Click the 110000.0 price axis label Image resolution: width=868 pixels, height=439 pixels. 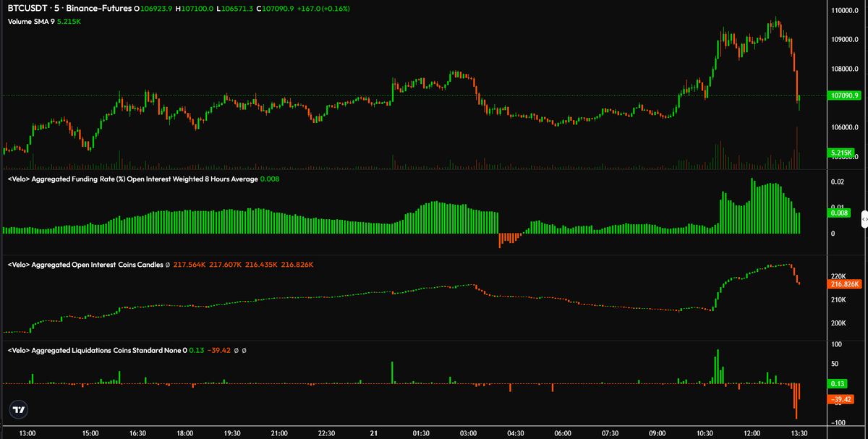click(845, 10)
